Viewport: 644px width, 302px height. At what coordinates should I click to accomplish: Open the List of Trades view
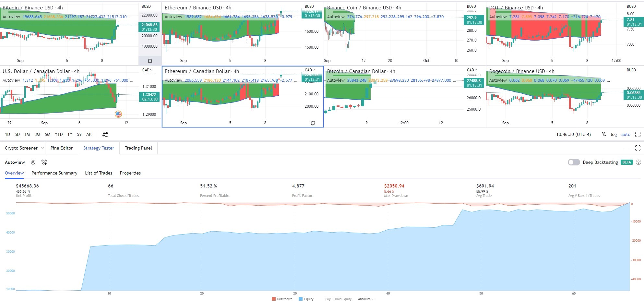tap(99, 173)
